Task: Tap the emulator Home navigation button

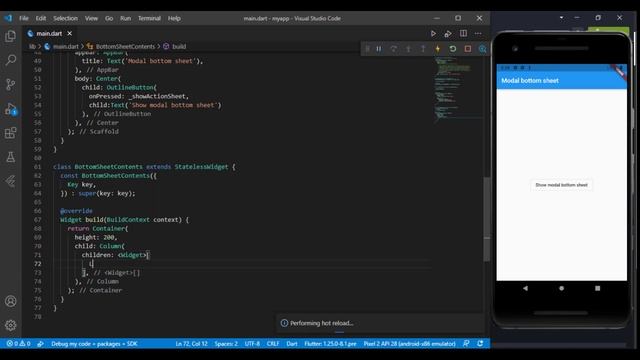Action: pyautogui.click(x=562, y=288)
